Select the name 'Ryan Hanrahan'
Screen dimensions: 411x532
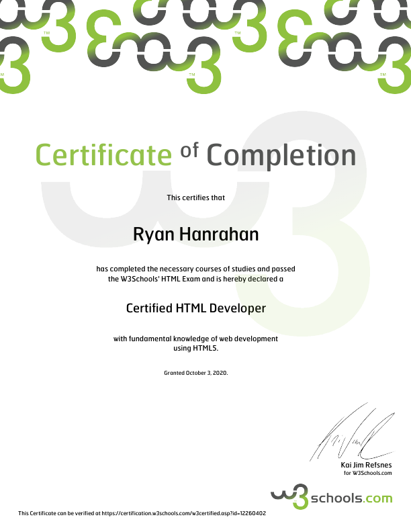(195, 234)
